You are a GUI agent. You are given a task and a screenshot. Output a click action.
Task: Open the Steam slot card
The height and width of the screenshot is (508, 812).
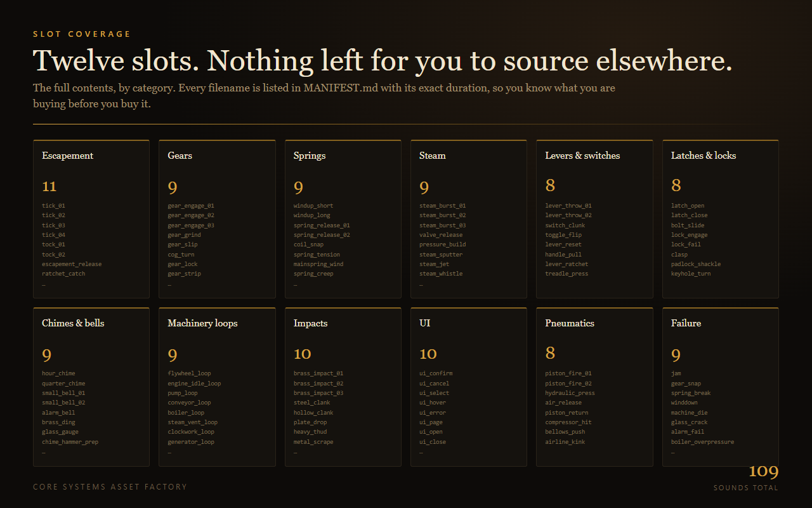469,219
